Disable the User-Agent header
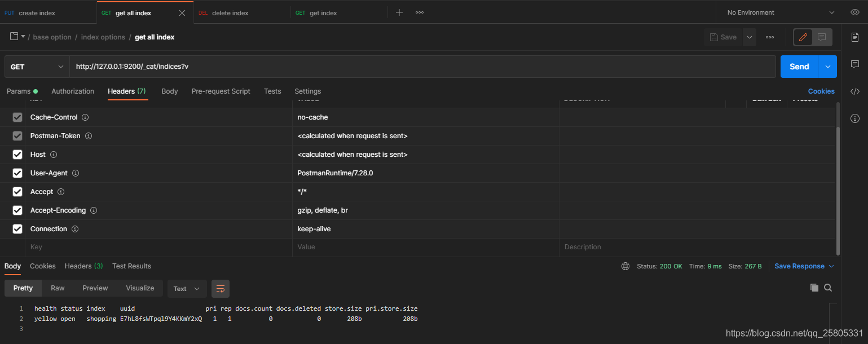This screenshot has width=868, height=344. 17,173
